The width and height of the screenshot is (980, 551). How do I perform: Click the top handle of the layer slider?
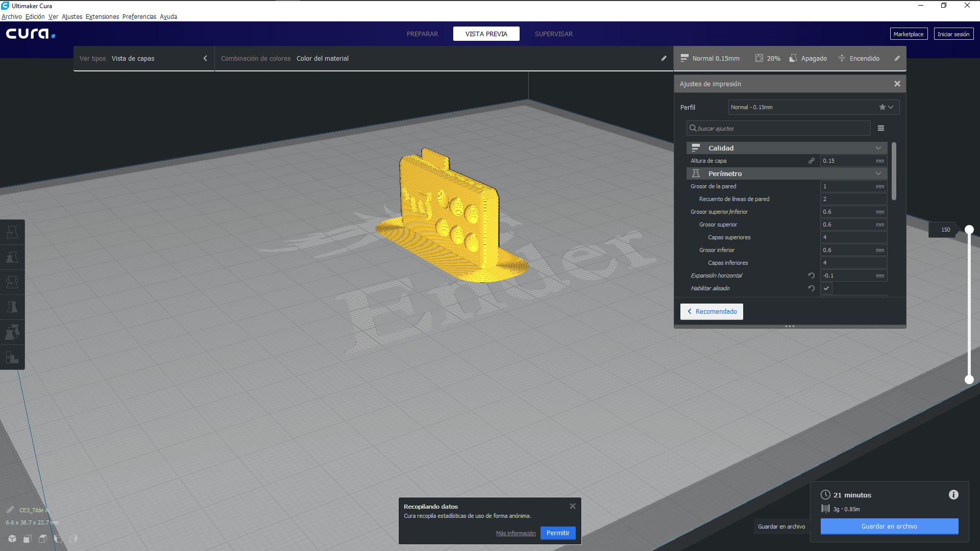click(x=969, y=230)
